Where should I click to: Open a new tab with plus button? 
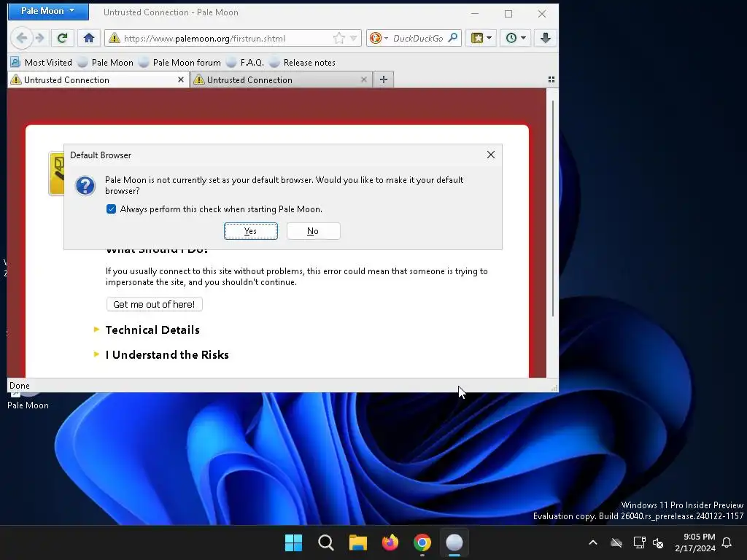click(x=384, y=79)
